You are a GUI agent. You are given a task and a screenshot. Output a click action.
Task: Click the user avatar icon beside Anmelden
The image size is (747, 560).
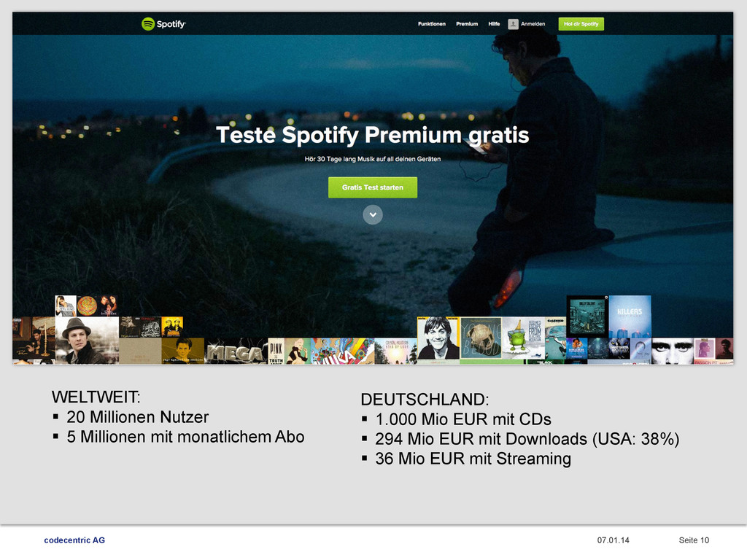point(513,24)
